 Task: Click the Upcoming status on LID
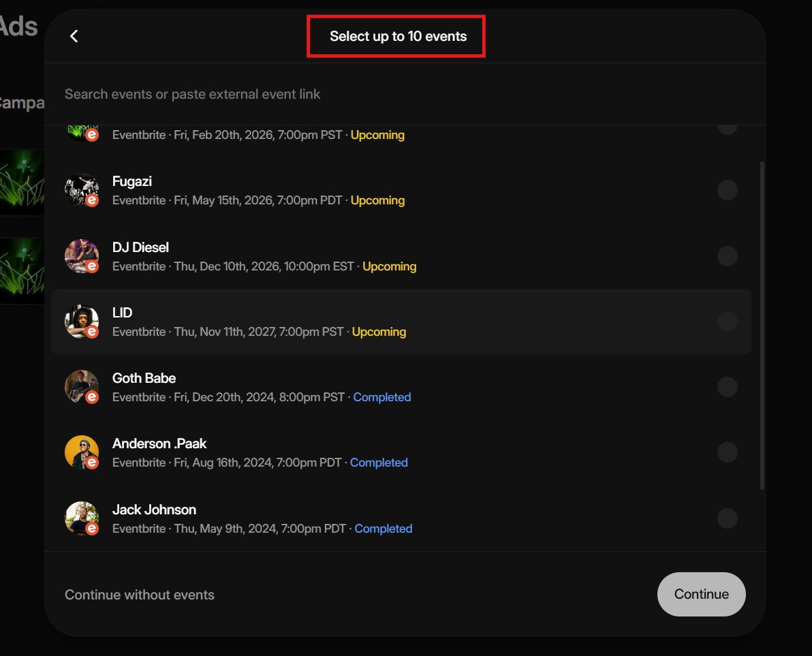[x=379, y=332]
